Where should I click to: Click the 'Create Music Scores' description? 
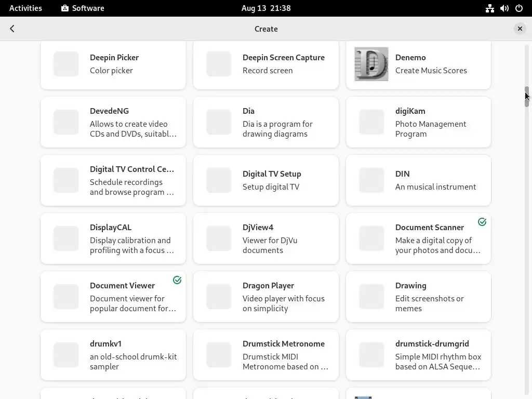(431, 71)
